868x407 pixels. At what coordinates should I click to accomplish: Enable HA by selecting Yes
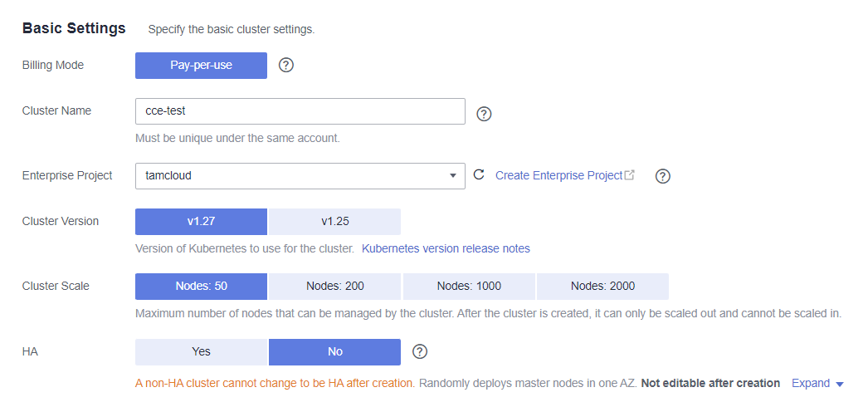(x=201, y=351)
